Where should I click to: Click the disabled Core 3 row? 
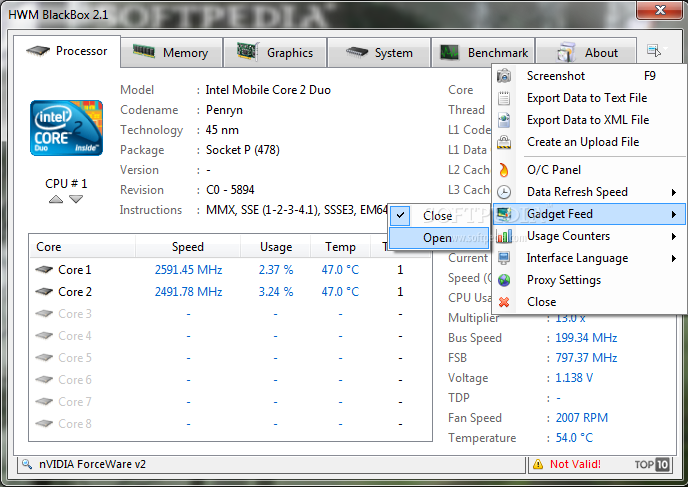pyautogui.click(x=230, y=314)
